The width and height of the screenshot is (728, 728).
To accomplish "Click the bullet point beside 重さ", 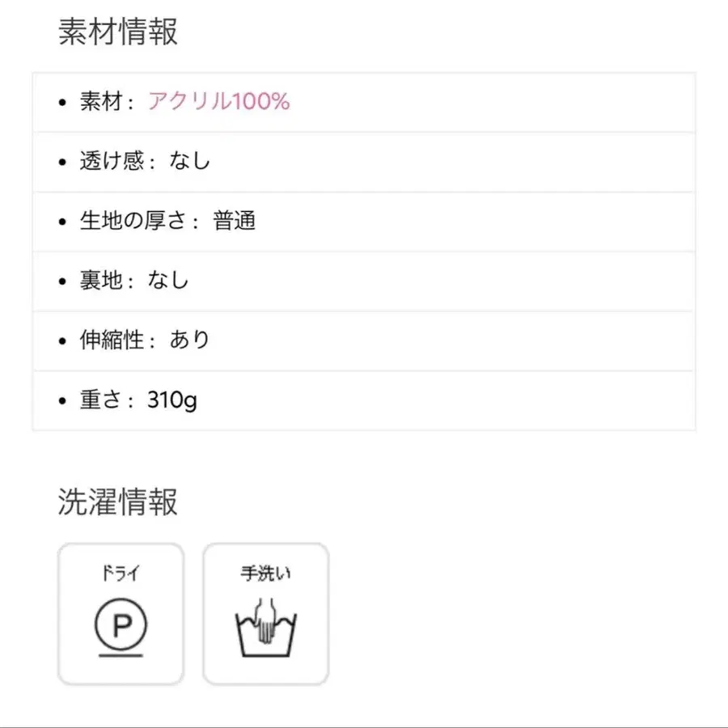I will point(62,400).
